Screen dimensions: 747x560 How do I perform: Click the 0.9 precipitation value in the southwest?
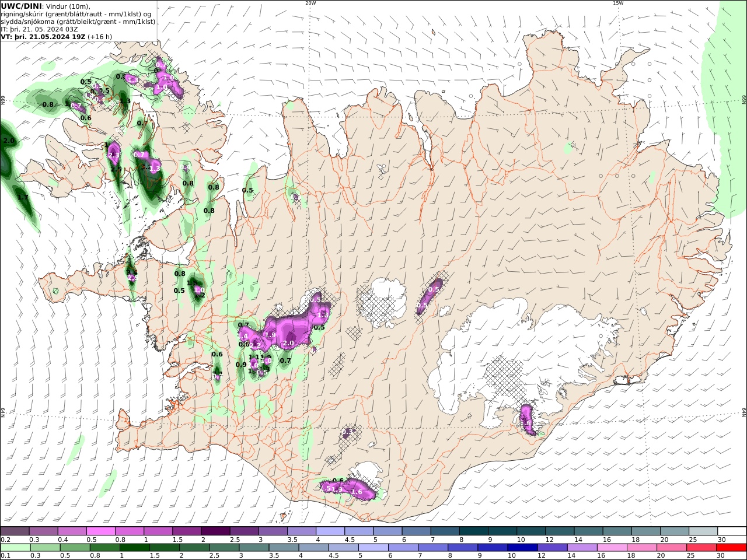point(241,365)
